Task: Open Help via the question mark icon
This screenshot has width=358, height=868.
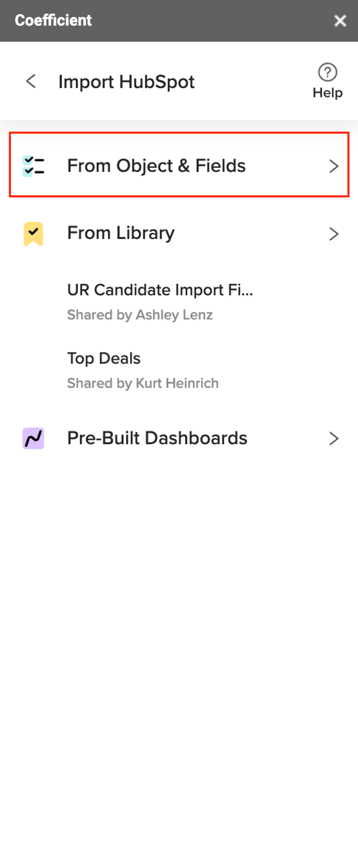Action: (x=327, y=72)
